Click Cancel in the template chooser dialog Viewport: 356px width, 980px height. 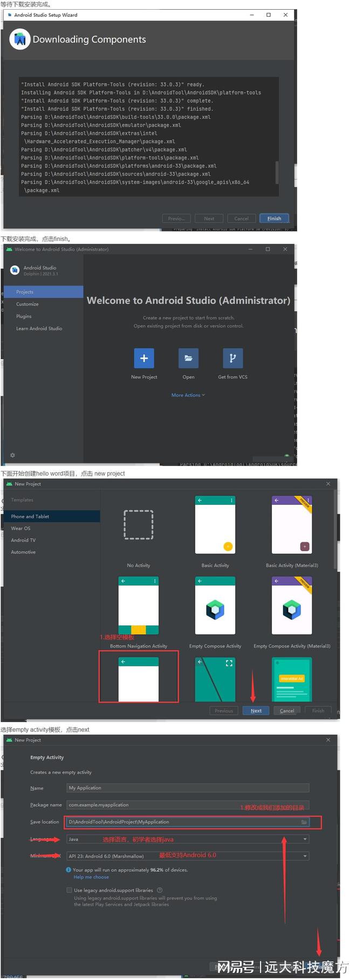[287, 711]
